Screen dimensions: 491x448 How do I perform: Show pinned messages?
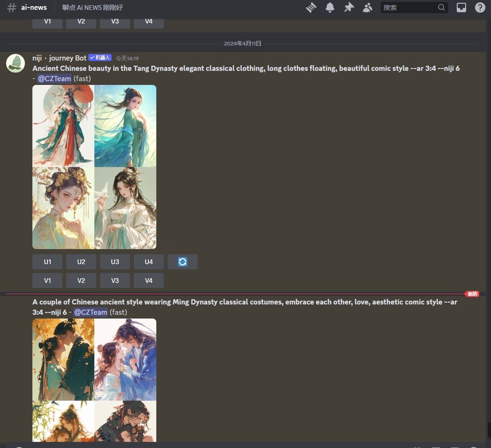pyautogui.click(x=349, y=8)
